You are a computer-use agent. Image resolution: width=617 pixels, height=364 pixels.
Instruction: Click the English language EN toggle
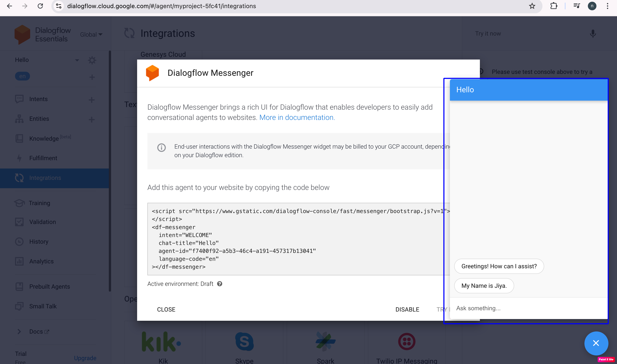coord(22,76)
